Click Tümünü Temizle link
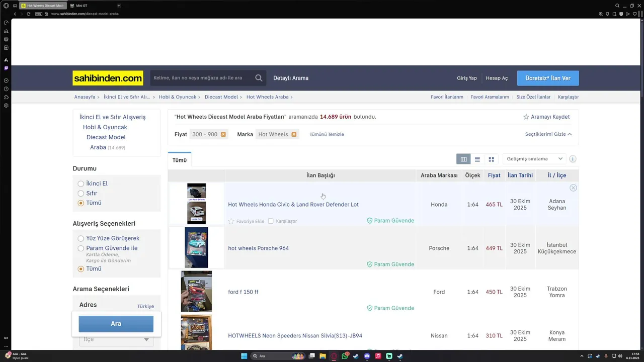The image size is (644, 362). (327, 134)
